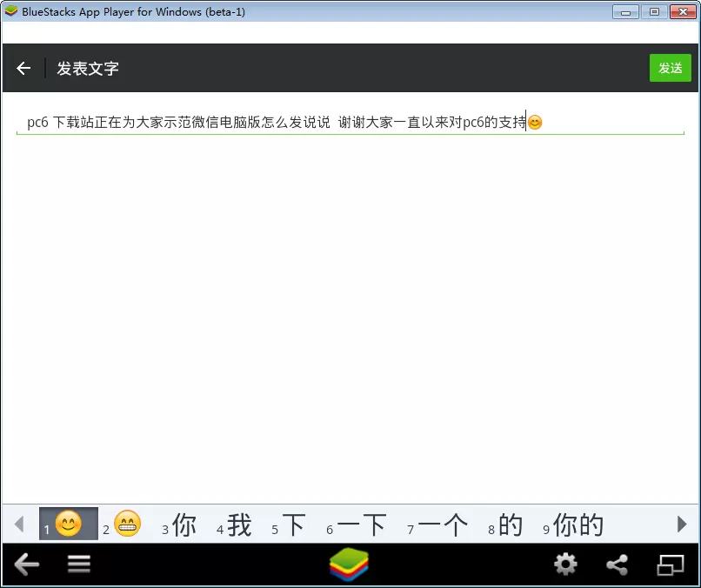Click the 发表文字 page title
Screen dimensions: 701x588
coord(88,69)
